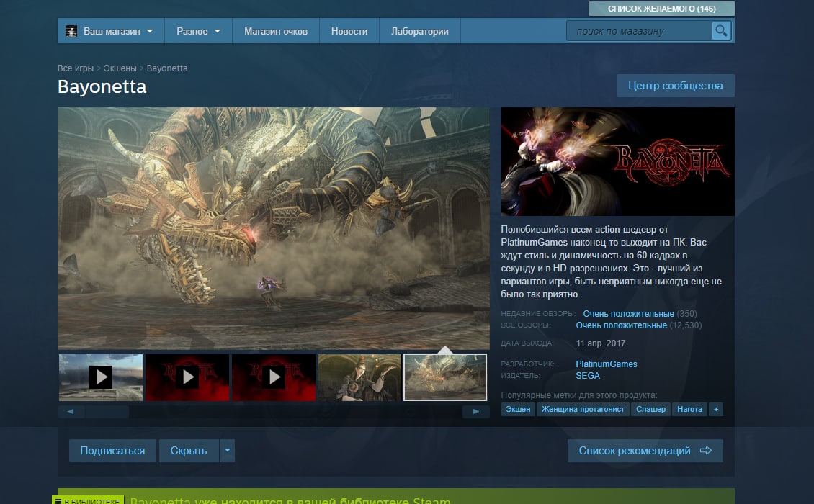Play the first video thumbnail
This screenshot has width=814, height=504.
coord(101,377)
